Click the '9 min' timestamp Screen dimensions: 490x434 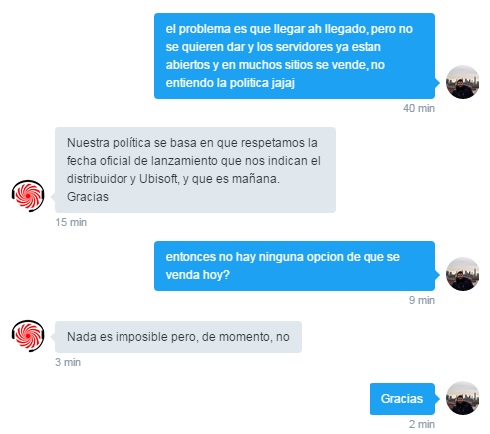[422, 300]
